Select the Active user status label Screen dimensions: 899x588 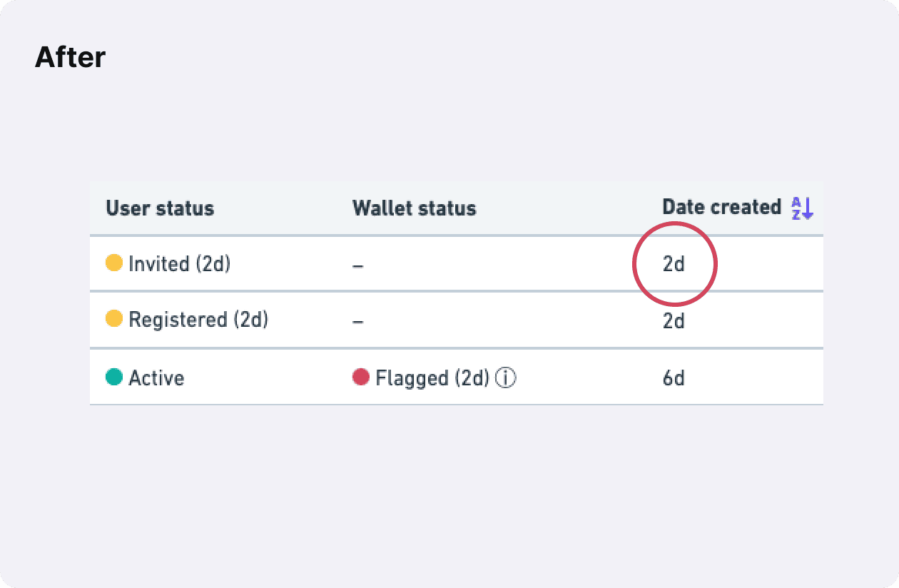click(156, 377)
